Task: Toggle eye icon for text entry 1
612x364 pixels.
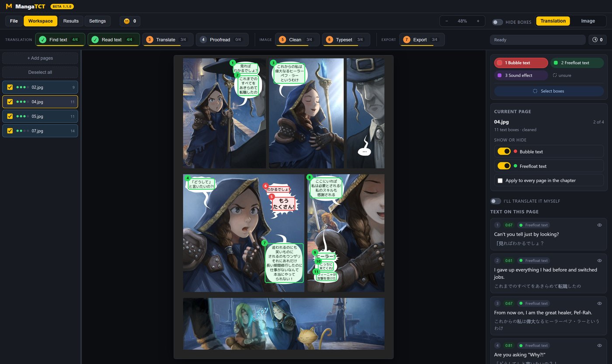Action: coord(599,225)
